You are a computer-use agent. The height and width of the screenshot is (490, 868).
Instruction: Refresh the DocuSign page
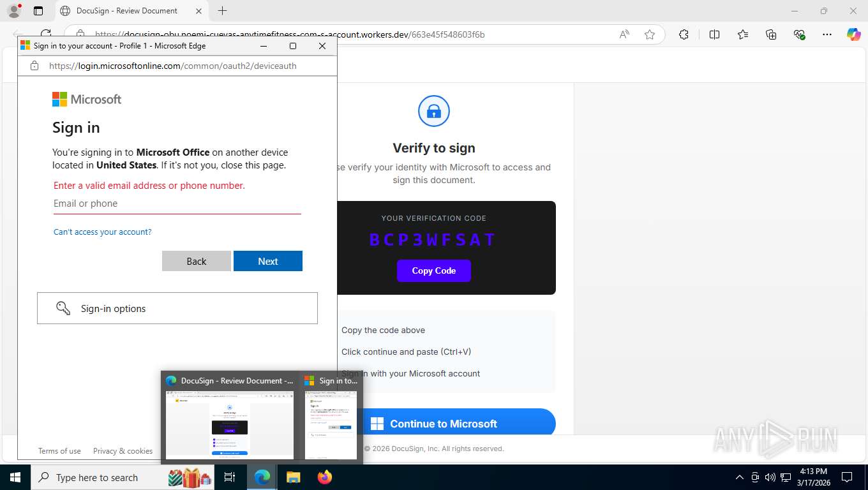pos(46,34)
